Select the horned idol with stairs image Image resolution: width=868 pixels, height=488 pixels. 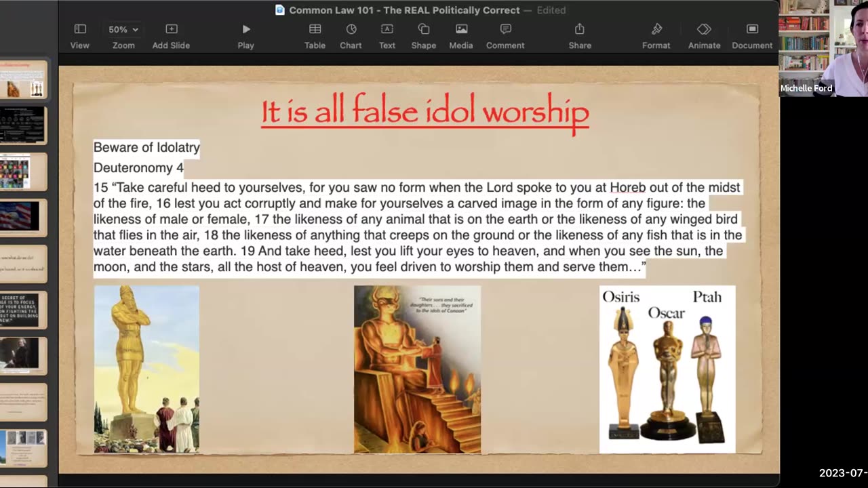click(x=417, y=369)
